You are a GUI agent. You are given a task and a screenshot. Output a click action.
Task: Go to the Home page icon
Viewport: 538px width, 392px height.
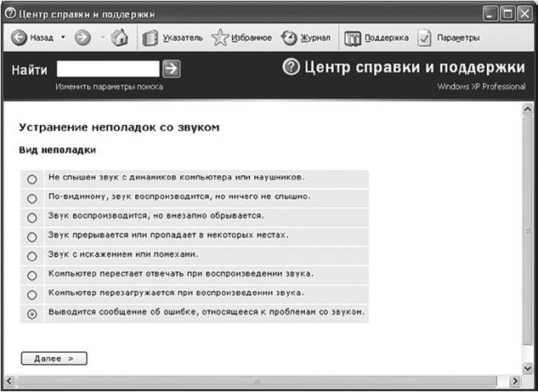click(119, 37)
